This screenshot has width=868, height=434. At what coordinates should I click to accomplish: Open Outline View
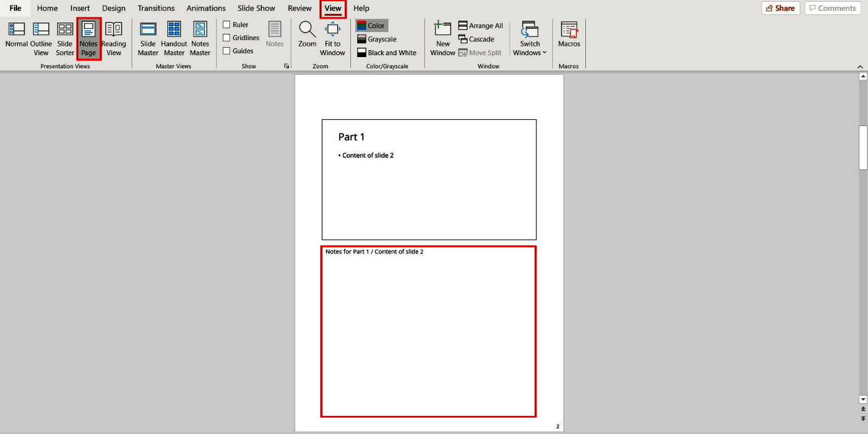[x=40, y=36]
